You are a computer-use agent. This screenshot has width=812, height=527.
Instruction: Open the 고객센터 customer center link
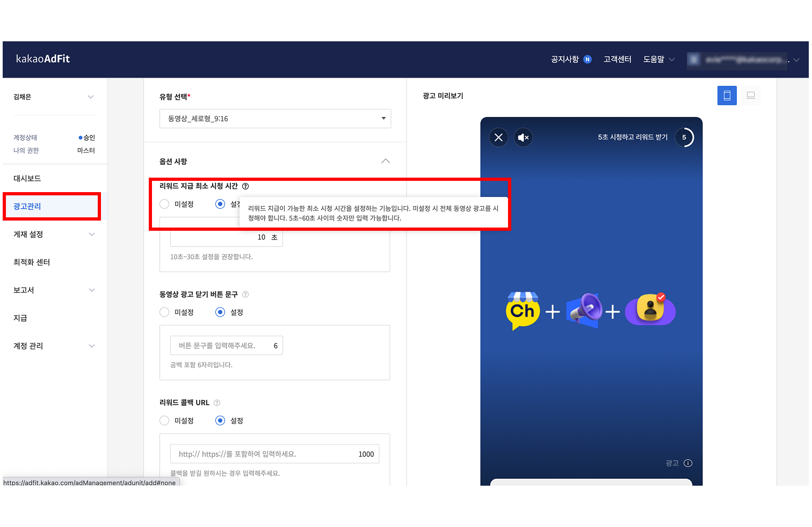click(x=617, y=59)
